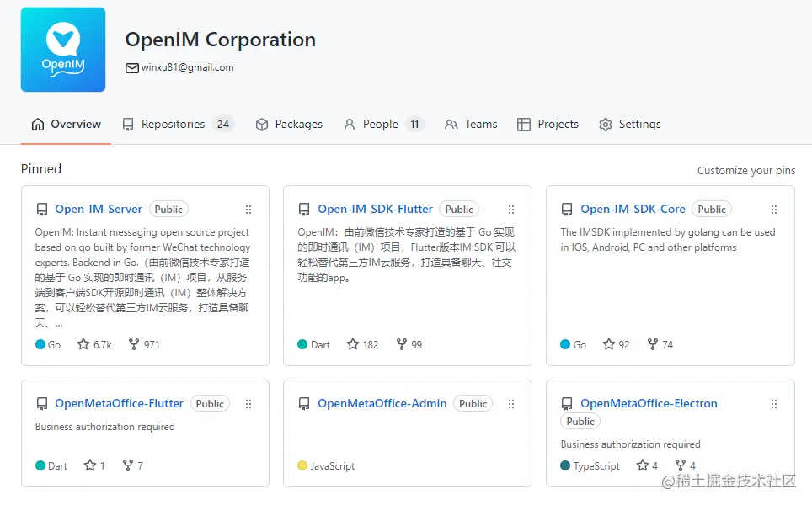Open the 971 forks of Open-IM-Server
The width and height of the screenshot is (812, 505).
(144, 344)
